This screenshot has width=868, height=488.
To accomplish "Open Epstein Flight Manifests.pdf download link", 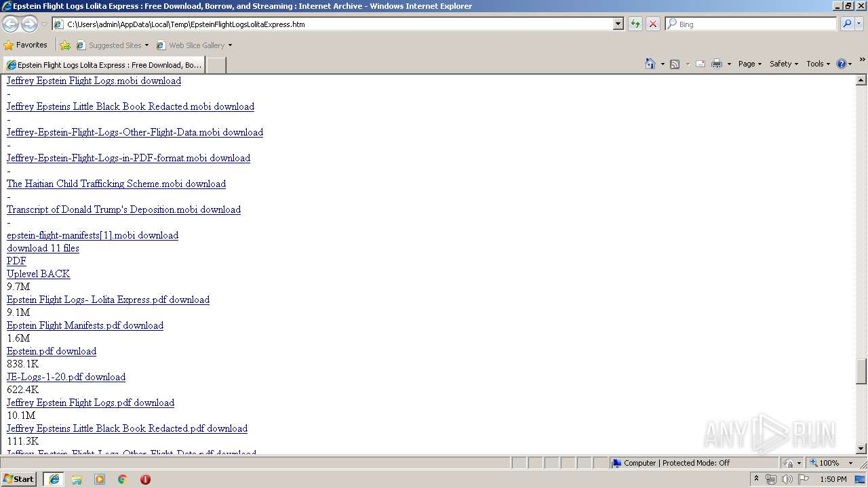I will tap(85, 325).
